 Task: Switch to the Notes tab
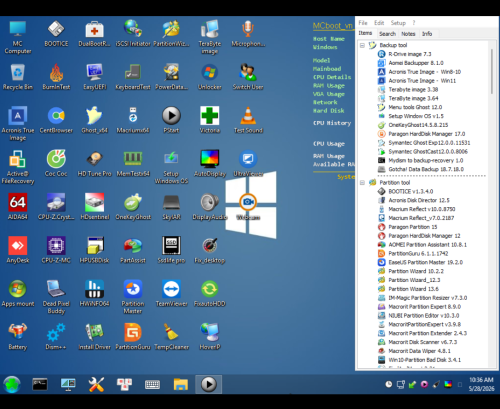[408, 34]
